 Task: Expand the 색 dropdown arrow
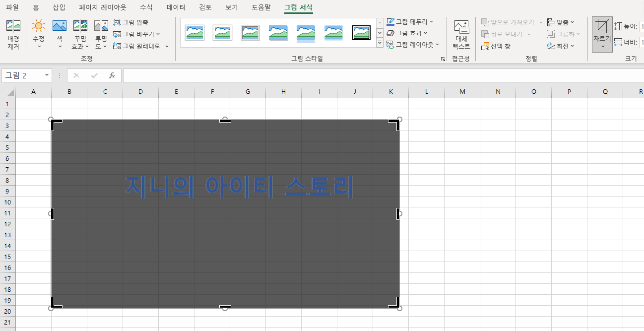click(x=60, y=47)
